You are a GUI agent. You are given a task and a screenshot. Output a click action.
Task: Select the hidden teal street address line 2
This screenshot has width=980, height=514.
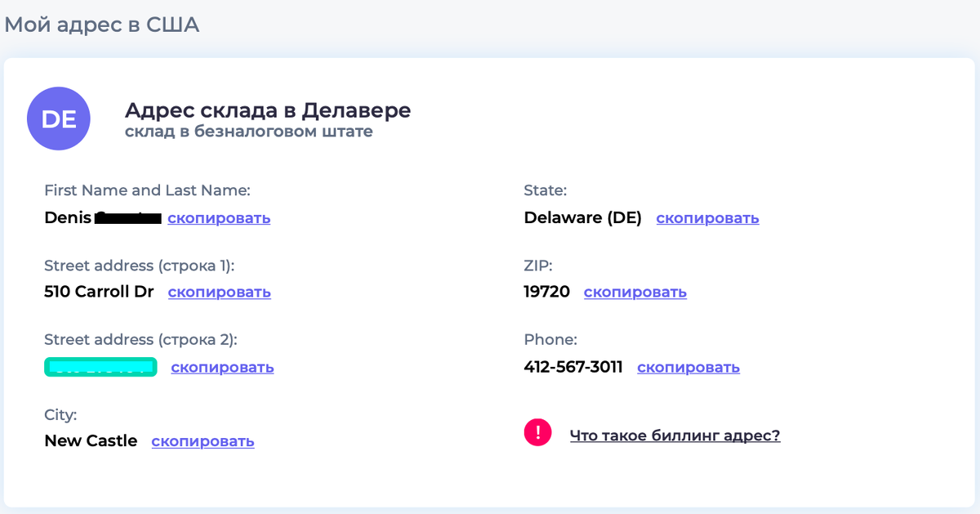(x=100, y=367)
